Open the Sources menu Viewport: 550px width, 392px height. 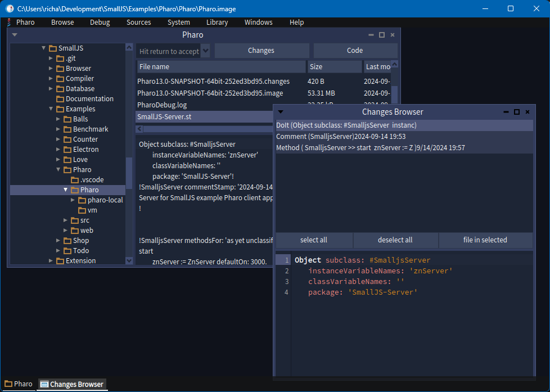138,22
